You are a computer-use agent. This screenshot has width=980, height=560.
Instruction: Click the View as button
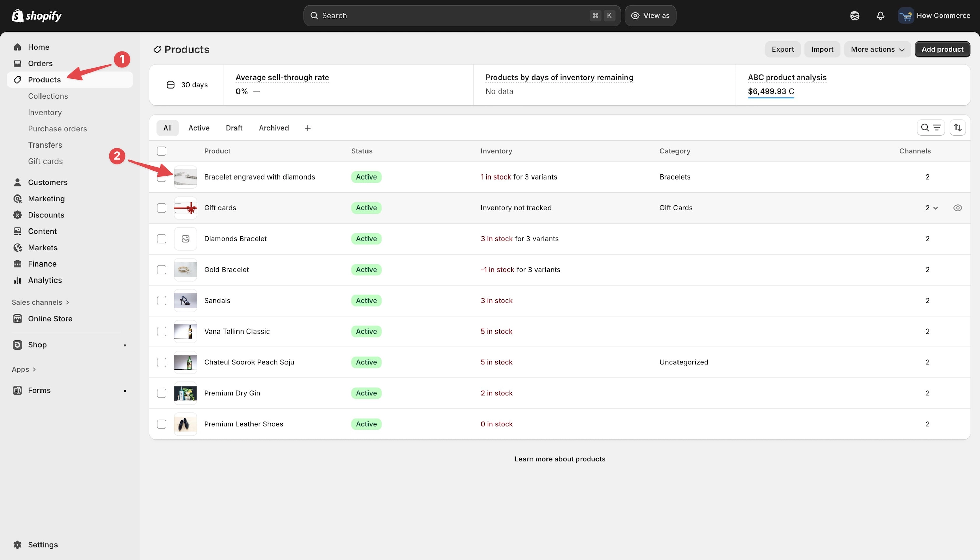(x=650, y=15)
